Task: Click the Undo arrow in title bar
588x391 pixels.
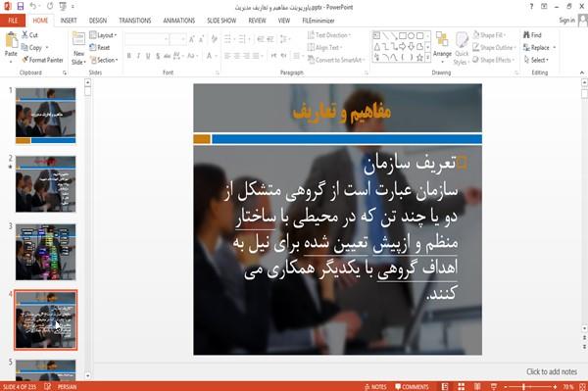Action: click(33, 6)
